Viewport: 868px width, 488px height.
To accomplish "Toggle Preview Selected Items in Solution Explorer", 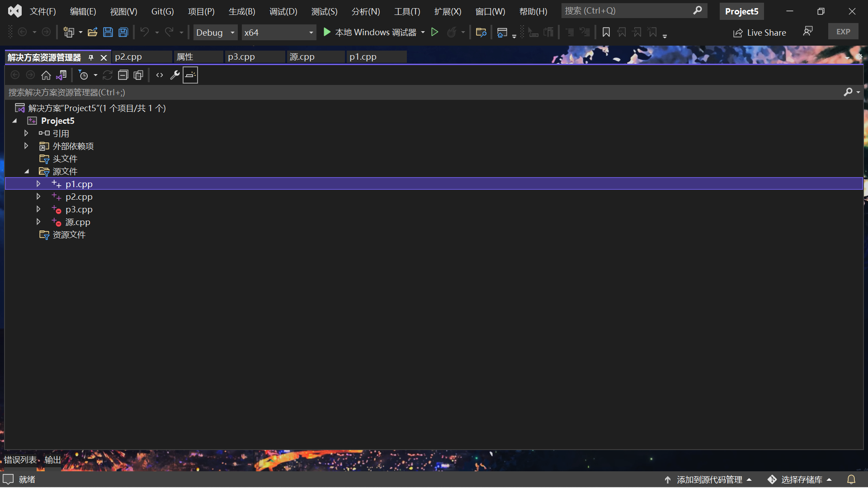I will (190, 75).
